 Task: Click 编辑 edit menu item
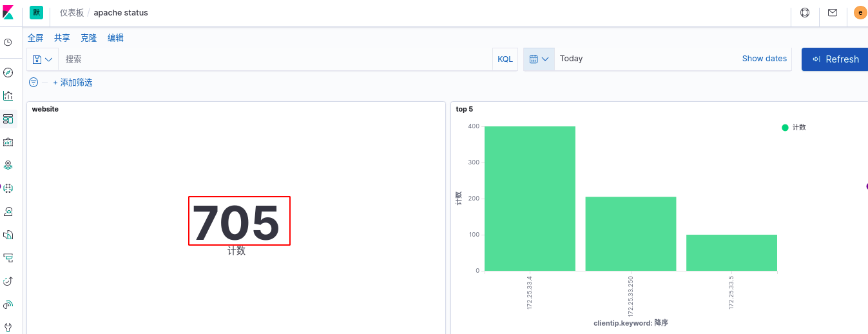coord(115,38)
